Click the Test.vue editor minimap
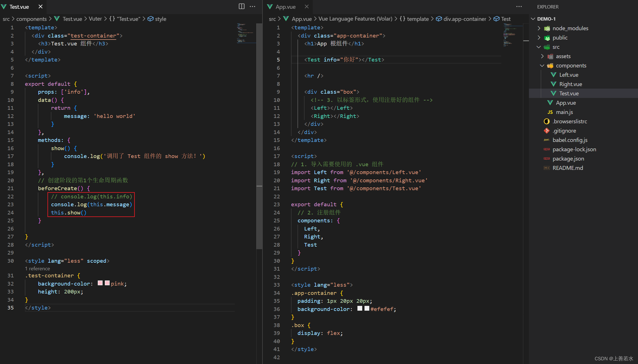The height and width of the screenshot is (364, 638). point(246,33)
